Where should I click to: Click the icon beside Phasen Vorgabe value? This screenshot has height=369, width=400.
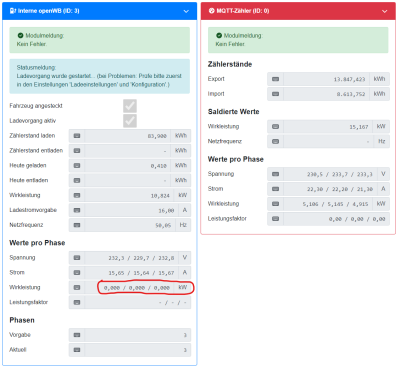coord(77,335)
